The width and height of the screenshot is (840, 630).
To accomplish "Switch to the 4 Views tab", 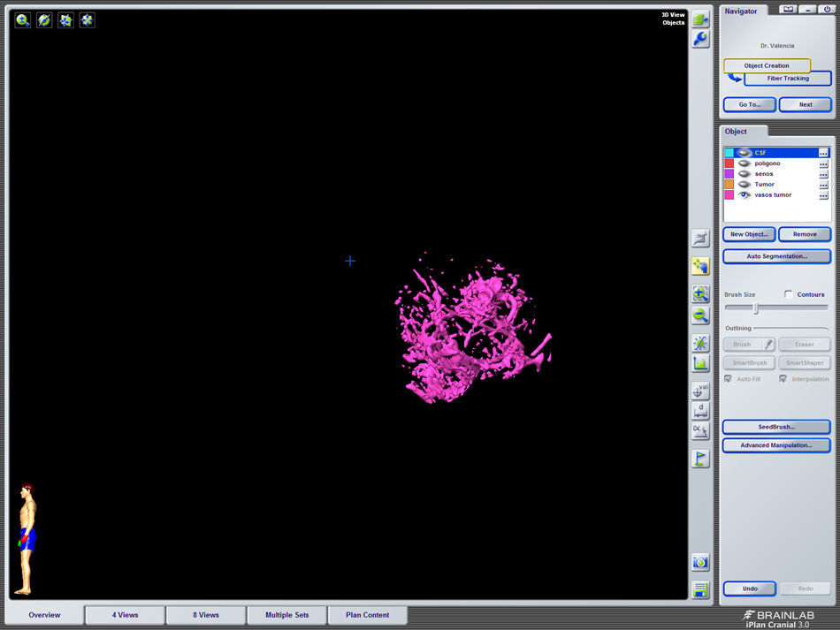I will pos(125,615).
